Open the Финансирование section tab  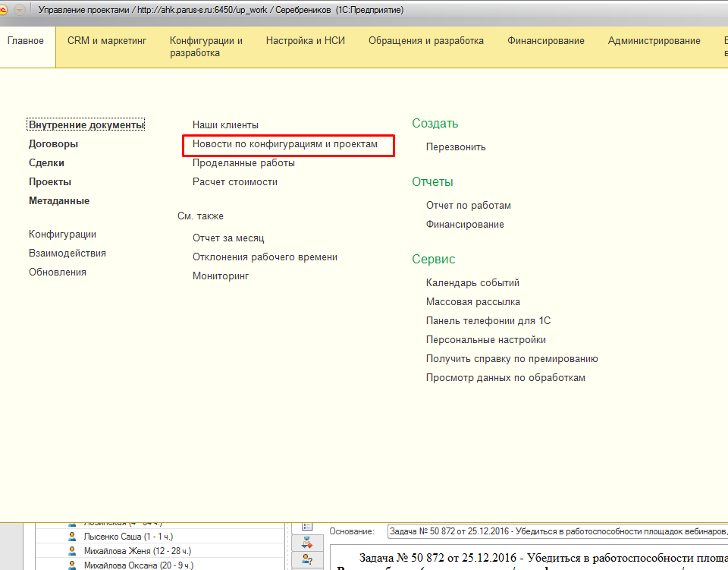[x=545, y=41]
